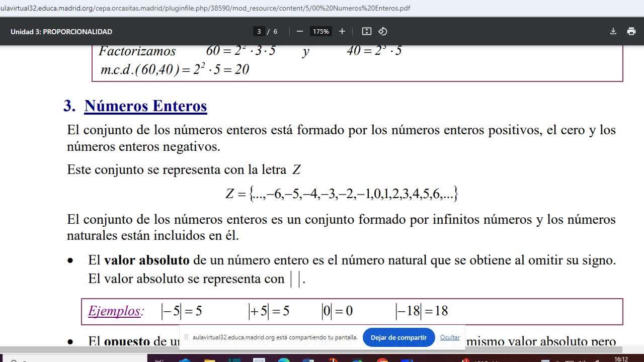Viewport: 644px width, 362px height.
Task: Click the total page count 6
Action: 275,32
